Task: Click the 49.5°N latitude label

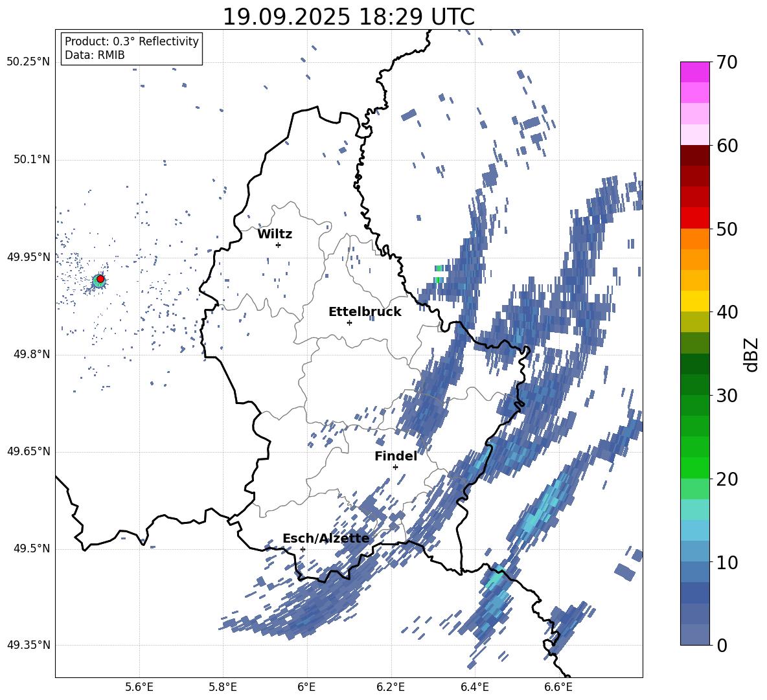Action: coord(31,548)
